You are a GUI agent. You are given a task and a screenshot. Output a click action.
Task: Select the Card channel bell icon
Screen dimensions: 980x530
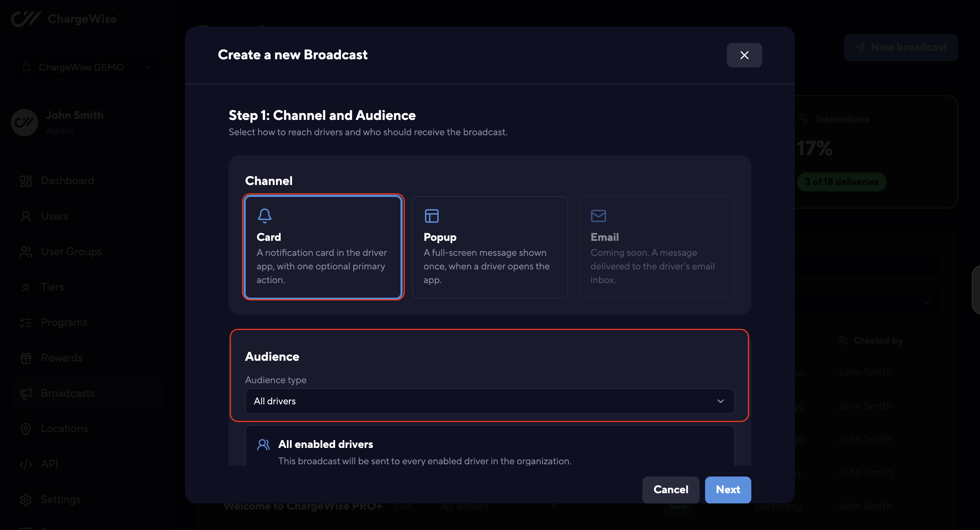(x=264, y=216)
